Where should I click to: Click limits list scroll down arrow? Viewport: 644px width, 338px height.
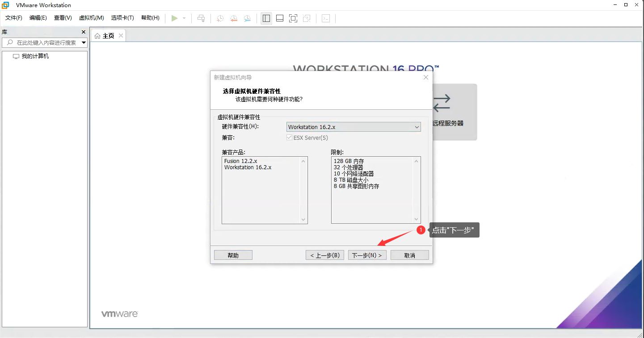[417, 219]
